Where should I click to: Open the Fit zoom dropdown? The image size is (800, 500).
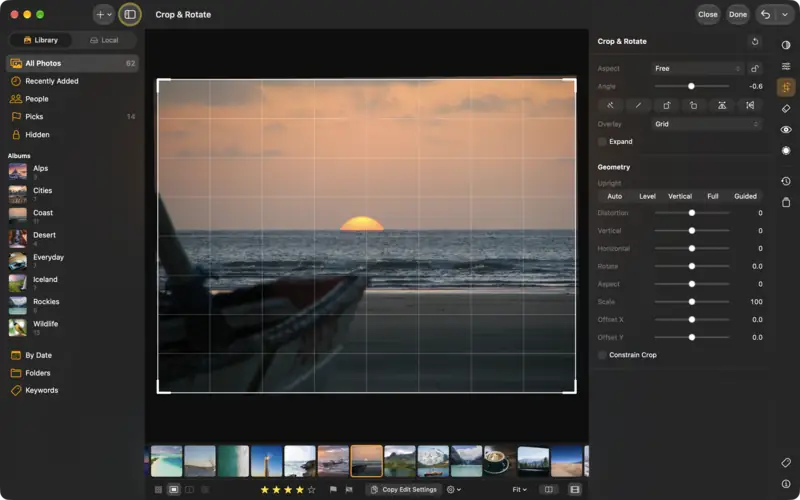click(519, 489)
